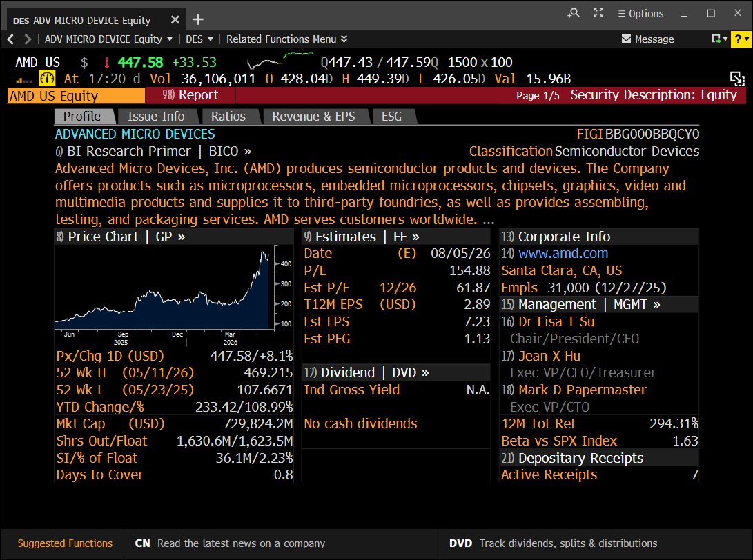This screenshot has height=560, width=753.
Task: Toggle full screen with the expand icon
Action: tap(598, 13)
